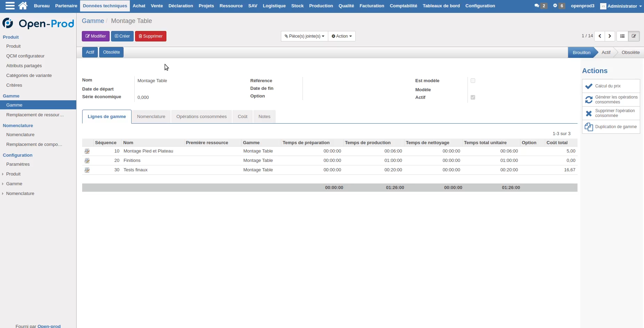
Task: Open the Données techniques menu
Action: click(x=105, y=6)
